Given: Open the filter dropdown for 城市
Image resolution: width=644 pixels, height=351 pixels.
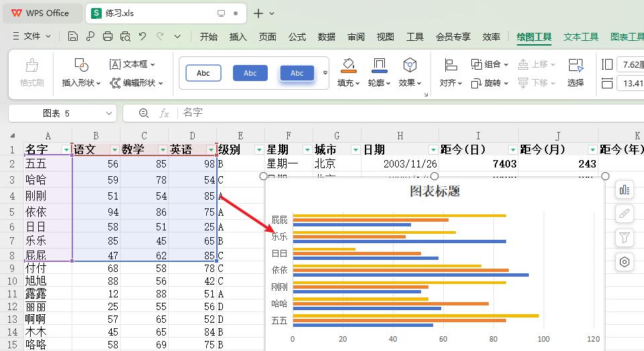Looking at the screenshot, I should click(x=355, y=149).
